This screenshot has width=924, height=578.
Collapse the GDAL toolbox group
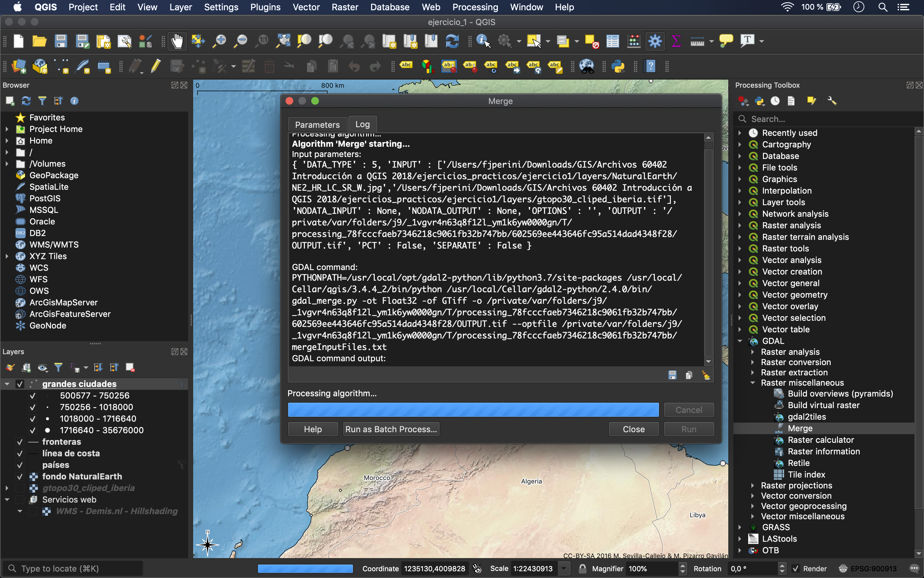pyautogui.click(x=740, y=341)
